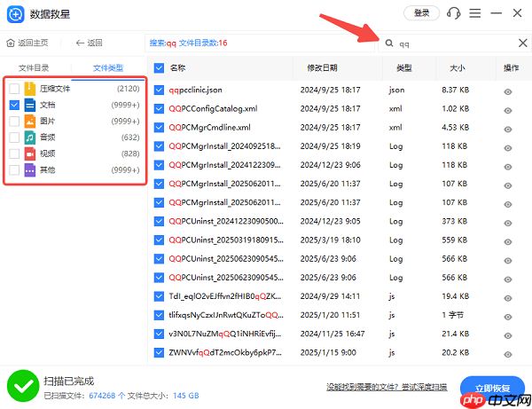This screenshot has width=532, height=409.
Task: Click the 登录 login button
Action: pyautogui.click(x=422, y=13)
